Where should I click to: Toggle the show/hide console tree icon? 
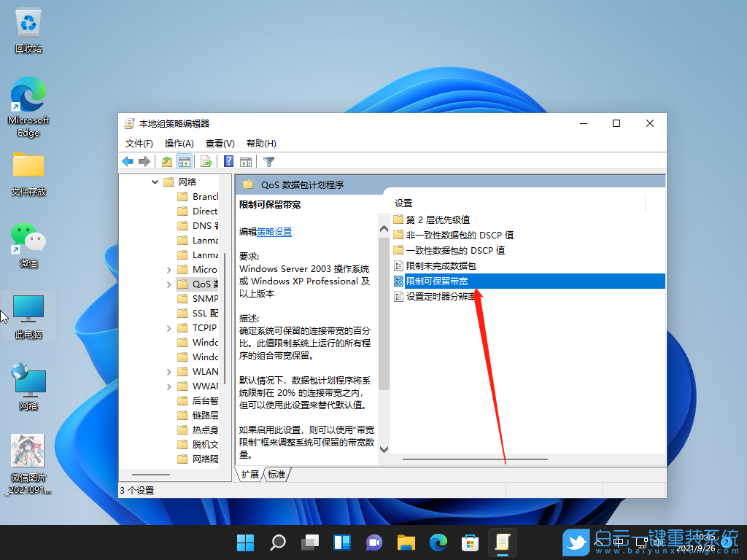point(184,161)
